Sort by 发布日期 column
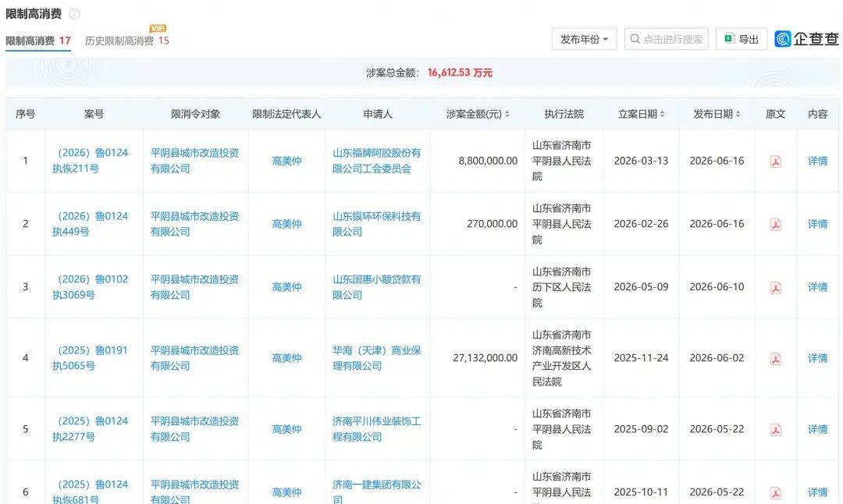This screenshot has height=504, width=843. coord(738,114)
